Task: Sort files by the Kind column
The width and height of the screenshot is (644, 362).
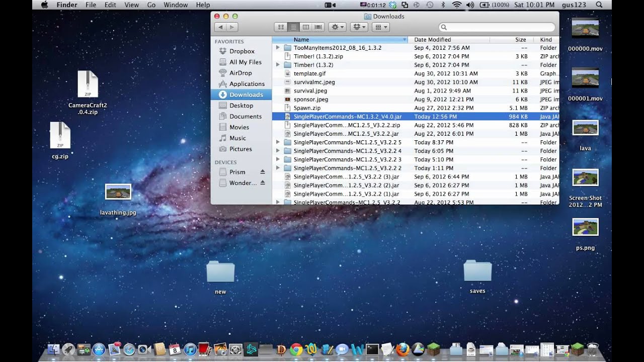Action: (x=546, y=40)
